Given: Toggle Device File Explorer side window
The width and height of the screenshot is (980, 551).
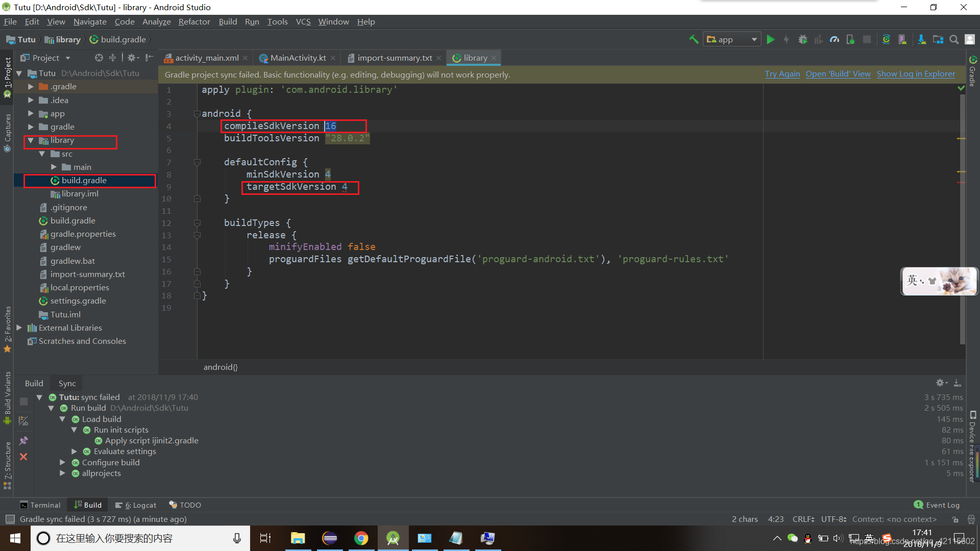Looking at the screenshot, I should (973, 446).
